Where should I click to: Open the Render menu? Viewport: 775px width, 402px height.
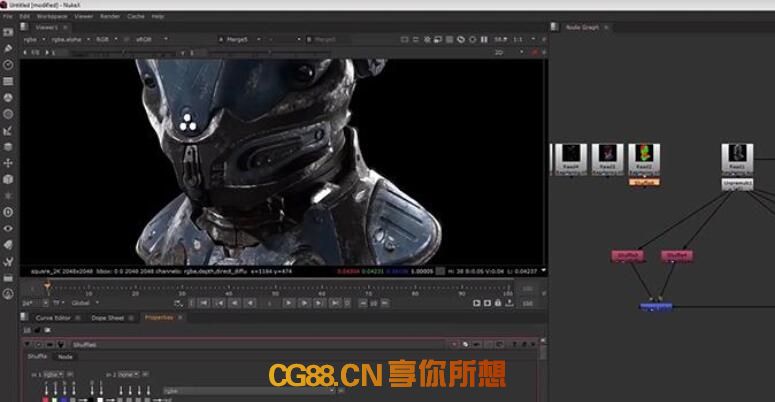click(110, 16)
